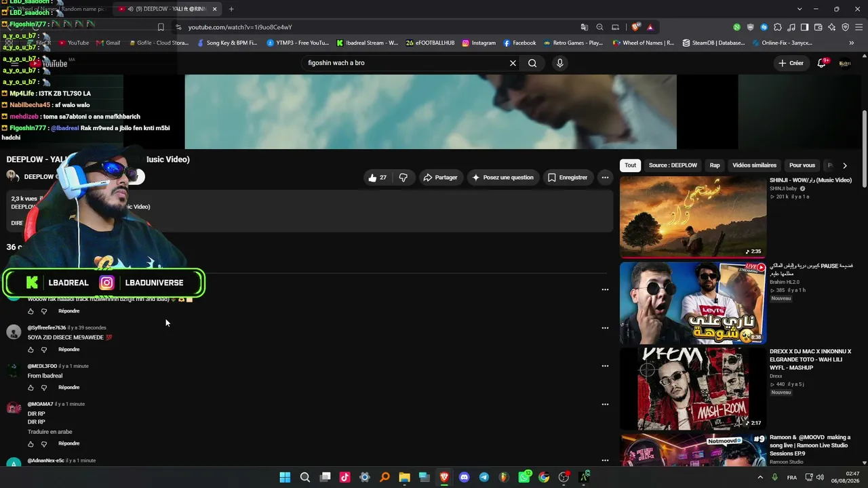Clear the YouTube search field
868x488 pixels.
point(513,63)
